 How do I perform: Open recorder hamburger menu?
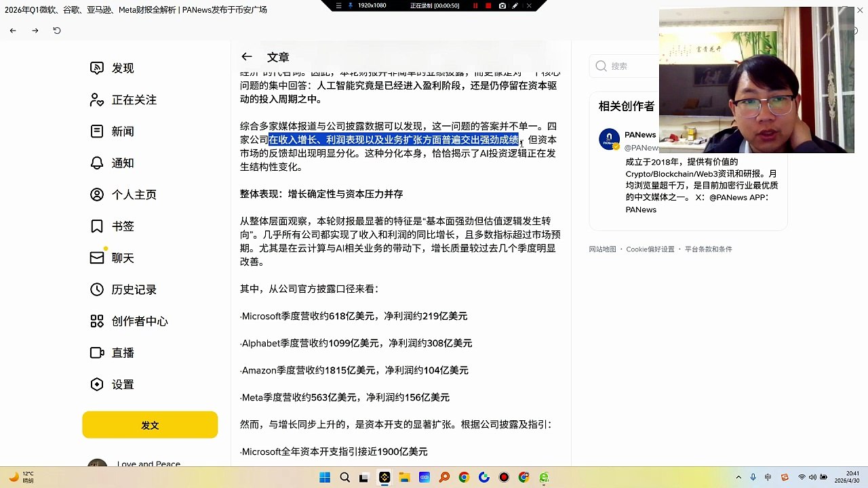click(x=339, y=5)
